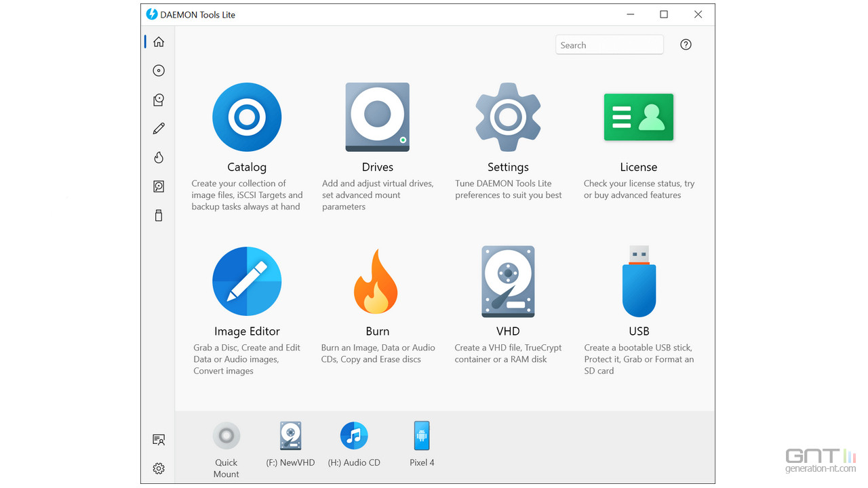
Task: Open the USB stick sidebar icon
Action: coord(159,216)
